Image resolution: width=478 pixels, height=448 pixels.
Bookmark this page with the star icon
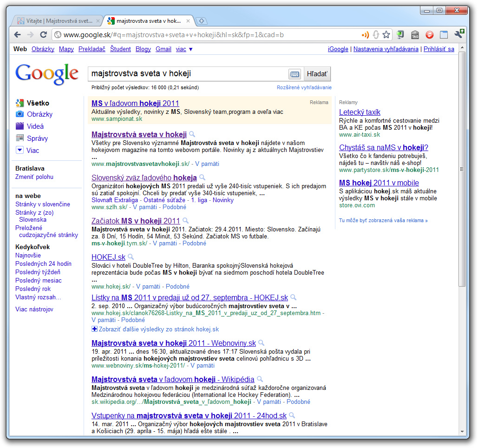tap(386, 34)
